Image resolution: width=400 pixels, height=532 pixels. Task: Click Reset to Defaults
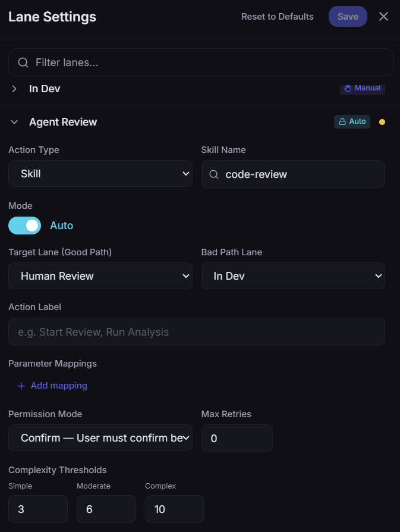coord(278,17)
